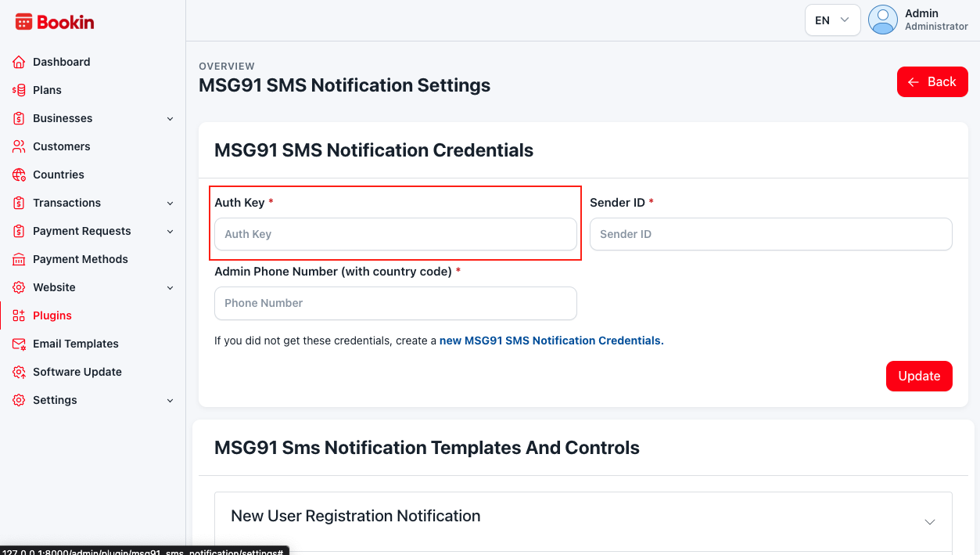Expand the Businesses submenu chevron
The image size is (980, 555).
[171, 119]
